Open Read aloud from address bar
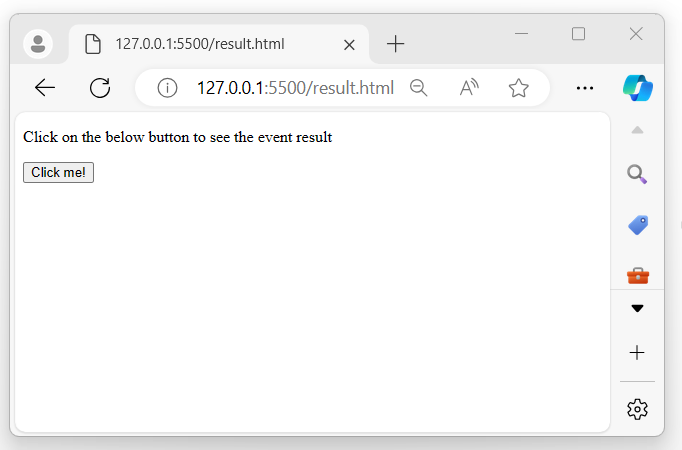Screen dimensions: 682x450 [469, 88]
